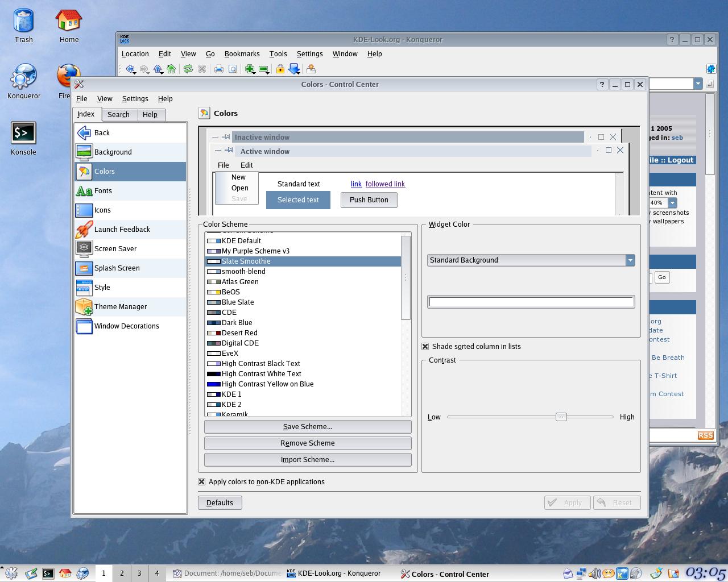Click Konqueror toolbar back arrow

[130, 69]
